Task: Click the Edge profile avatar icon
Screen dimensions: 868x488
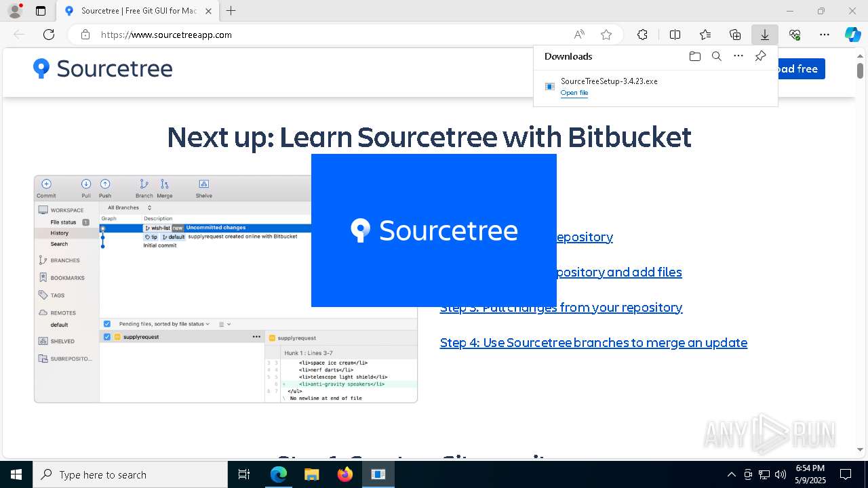Action: pyautogui.click(x=14, y=11)
